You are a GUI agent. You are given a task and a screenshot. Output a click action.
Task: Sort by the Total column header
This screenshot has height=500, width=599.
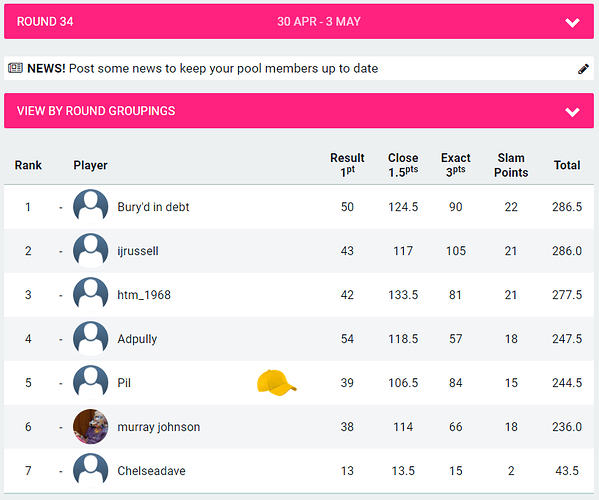(567, 165)
